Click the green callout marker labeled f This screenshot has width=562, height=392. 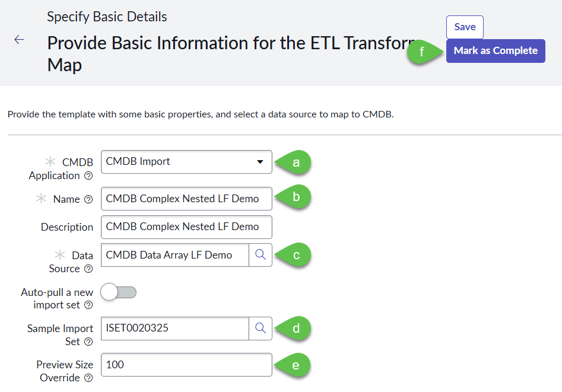pos(423,52)
